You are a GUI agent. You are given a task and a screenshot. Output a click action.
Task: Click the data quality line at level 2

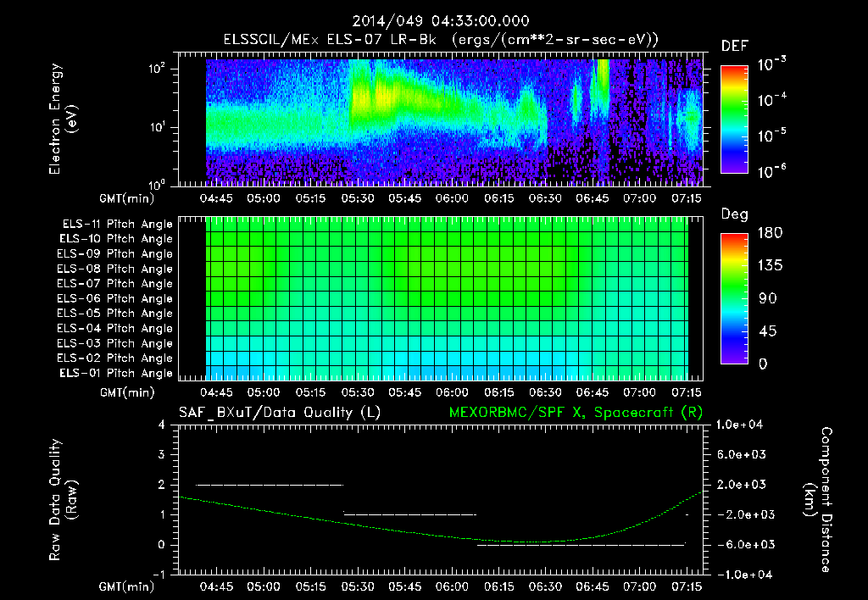(x=270, y=485)
